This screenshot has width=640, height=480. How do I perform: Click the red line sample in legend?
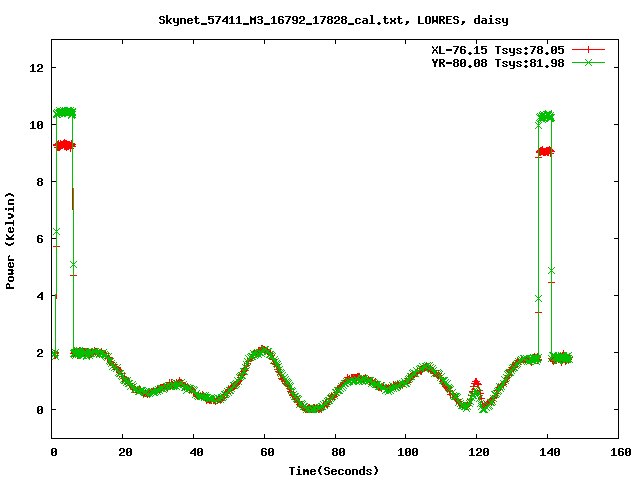(589, 49)
